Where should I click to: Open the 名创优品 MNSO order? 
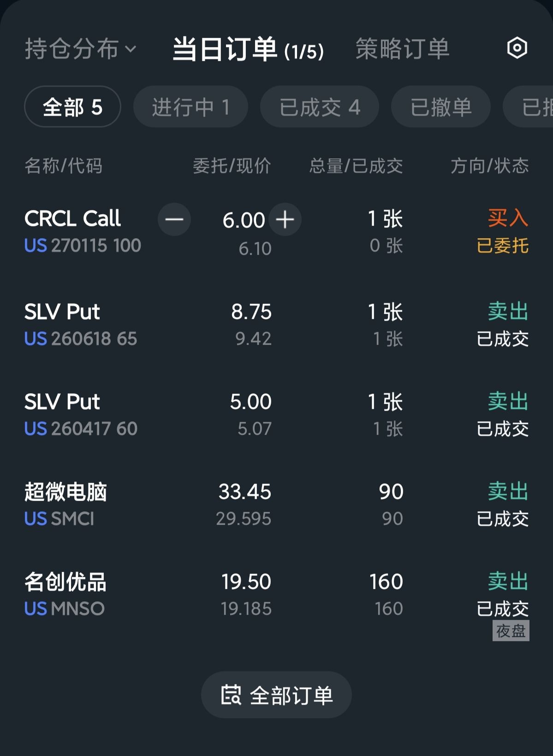65,594
